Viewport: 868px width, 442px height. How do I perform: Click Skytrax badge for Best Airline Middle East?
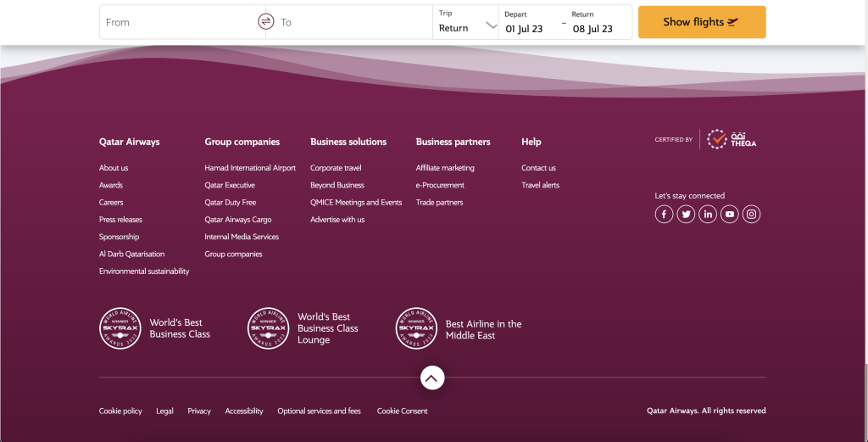(x=416, y=328)
